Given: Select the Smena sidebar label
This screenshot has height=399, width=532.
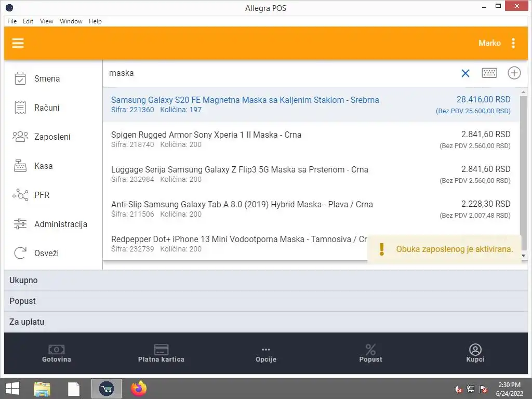Looking at the screenshot, I should [47, 79].
